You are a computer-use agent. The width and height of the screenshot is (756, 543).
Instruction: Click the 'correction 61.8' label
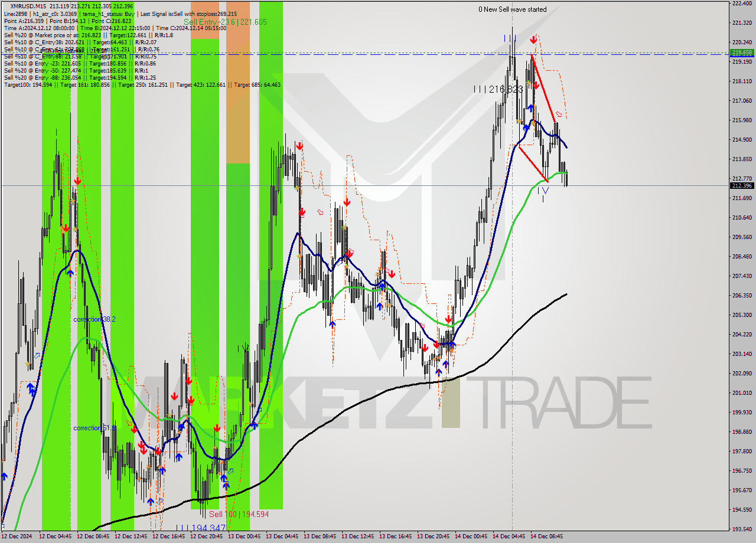[x=94, y=428]
